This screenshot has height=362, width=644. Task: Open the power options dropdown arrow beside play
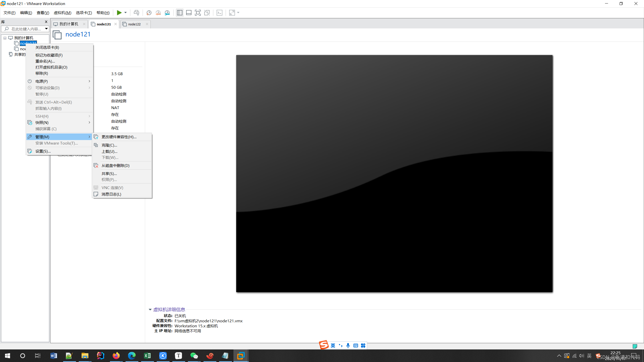coord(125,13)
